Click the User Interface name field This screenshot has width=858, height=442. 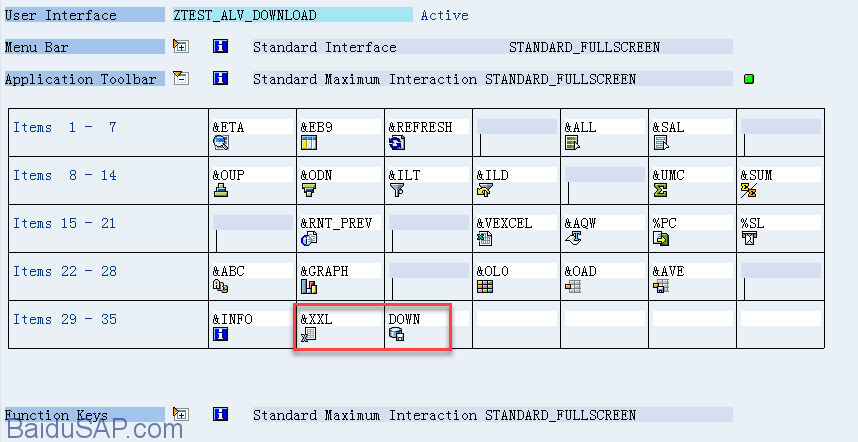coord(292,15)
